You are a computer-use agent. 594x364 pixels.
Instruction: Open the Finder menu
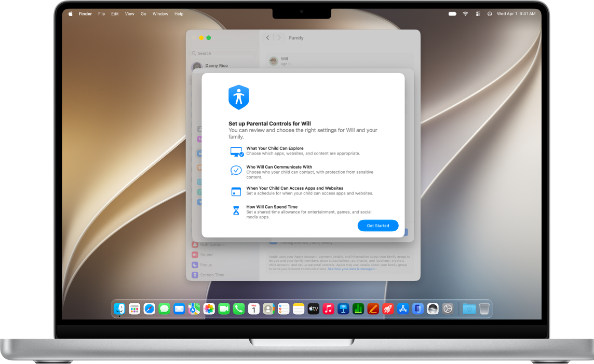85,14
